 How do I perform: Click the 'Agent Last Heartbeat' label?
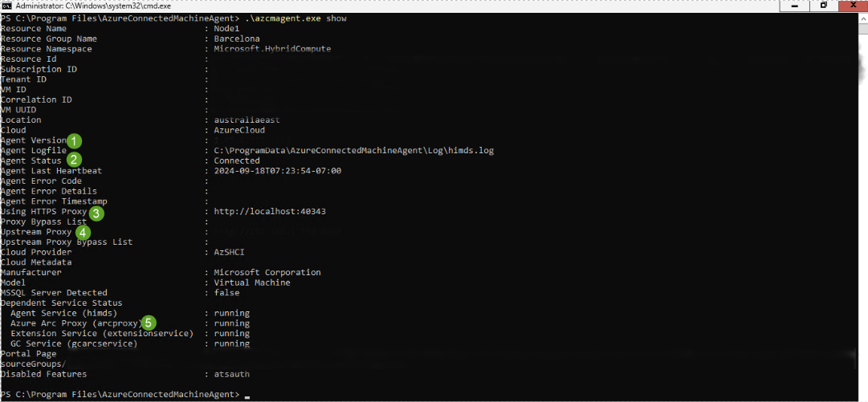(x=51, y=171)
